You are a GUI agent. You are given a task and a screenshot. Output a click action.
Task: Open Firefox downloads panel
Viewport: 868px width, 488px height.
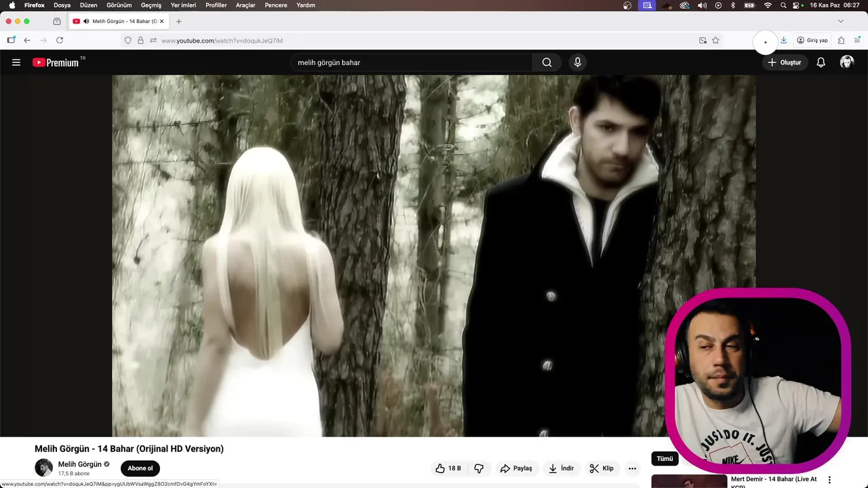pos(783,41)
